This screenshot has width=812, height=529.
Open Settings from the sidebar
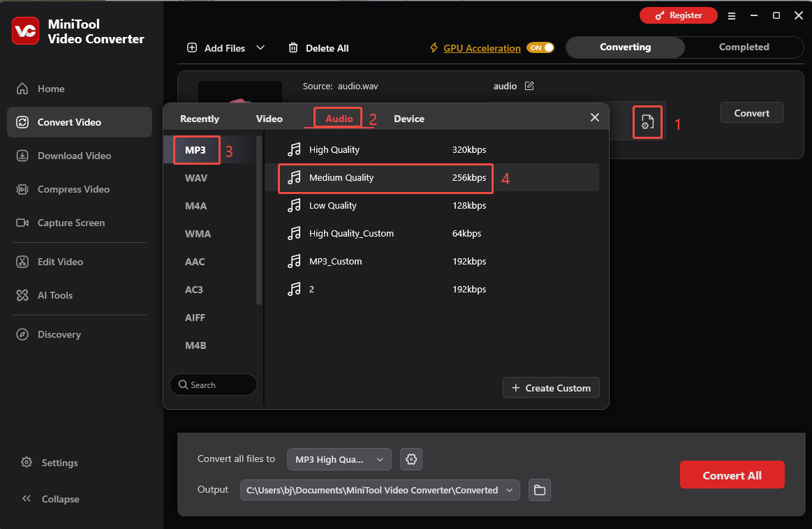(49, 463)
